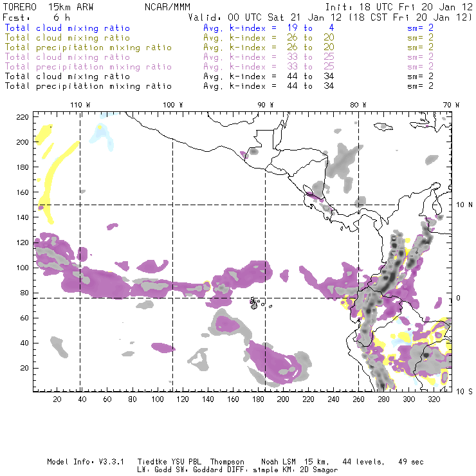Select the olive "Total precipitation mixing ratio" legend line
The image size is (476, 476).
click(x=88, y=48)
